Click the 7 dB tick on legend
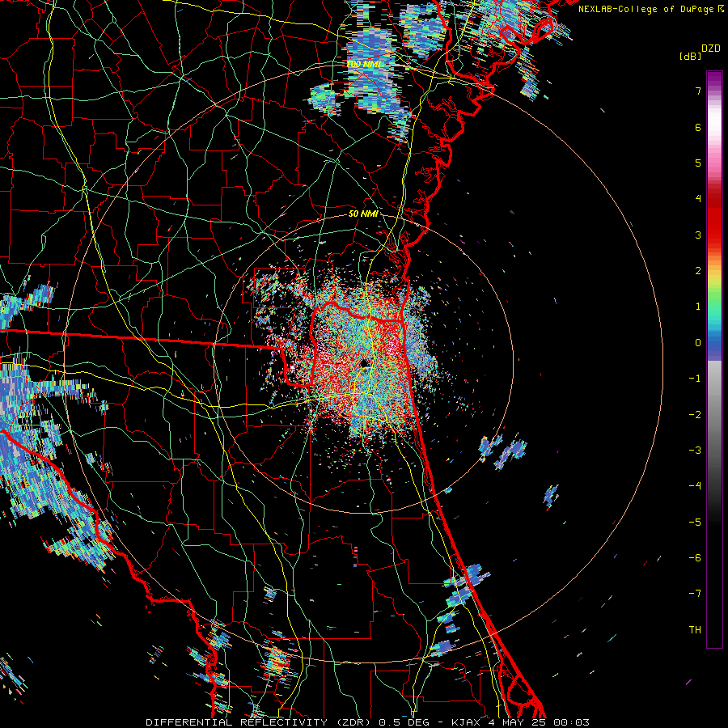The image size is (728, 728). coord(698,91)
